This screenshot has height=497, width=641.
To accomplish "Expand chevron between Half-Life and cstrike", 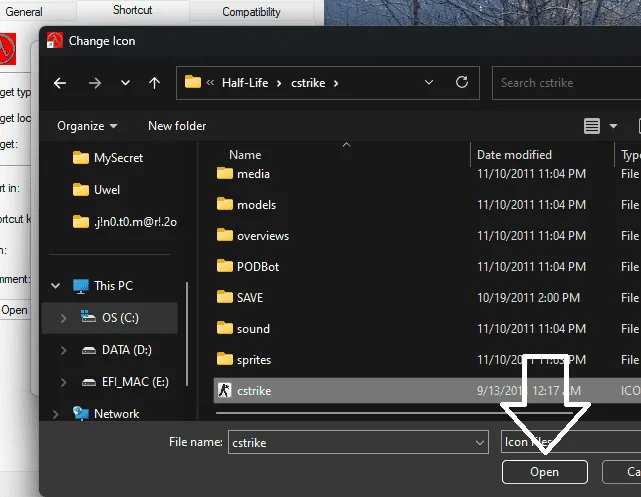I will 279,83.
